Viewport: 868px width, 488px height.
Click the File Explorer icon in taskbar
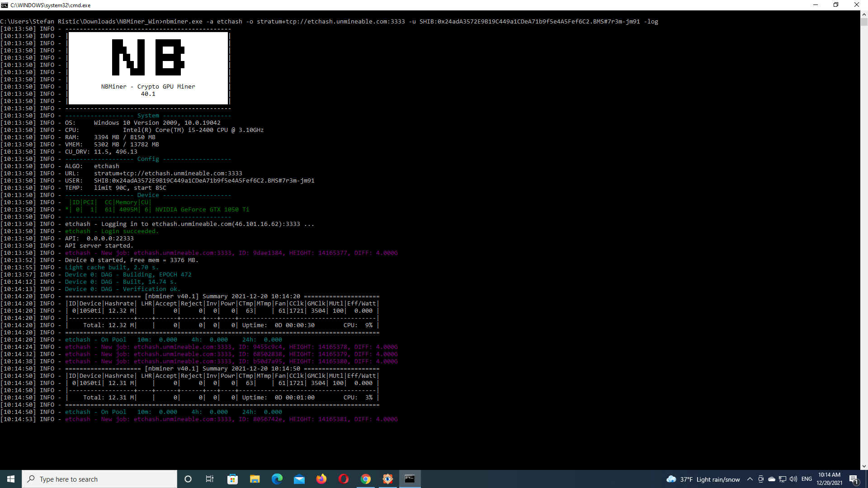point(255,479)
